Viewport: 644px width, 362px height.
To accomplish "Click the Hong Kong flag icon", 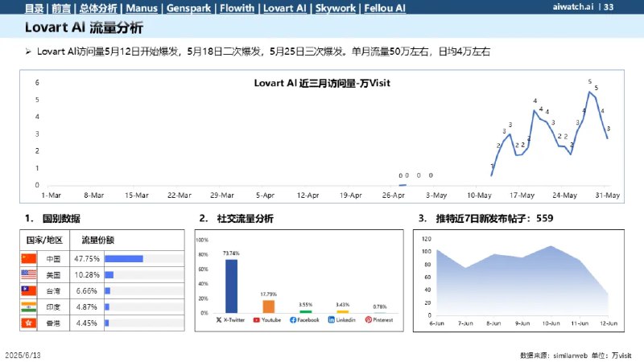I will pyautogui.click(x=29, y=323).
